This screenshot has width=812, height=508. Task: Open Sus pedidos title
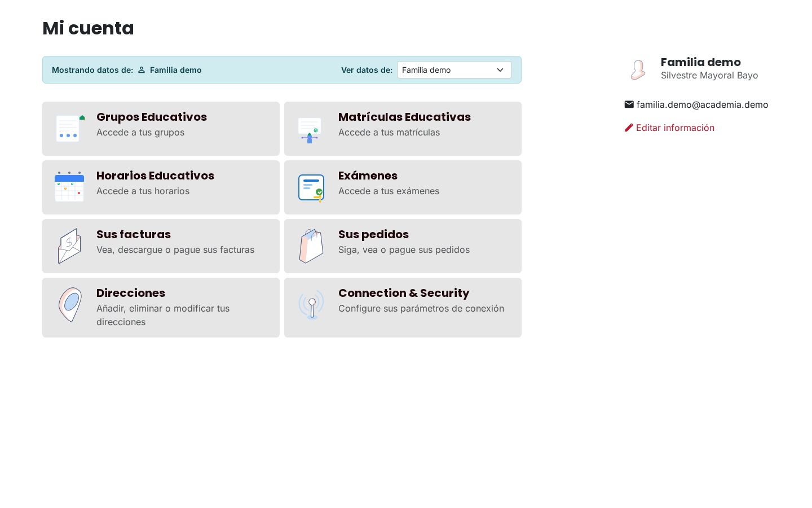coord(373,234)
